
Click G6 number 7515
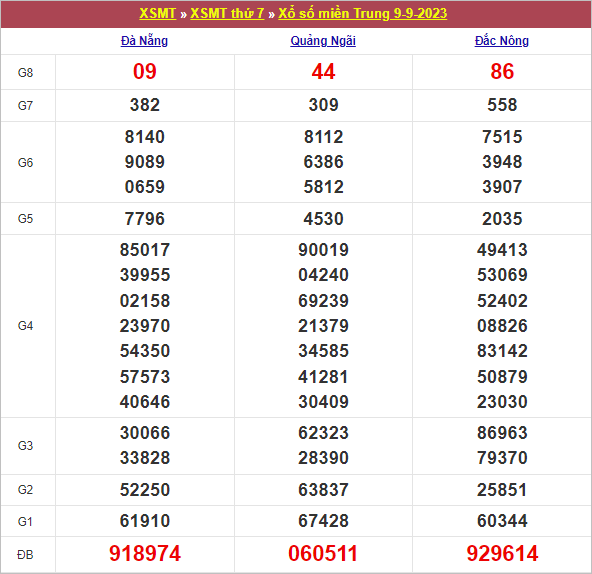(x=502, y=137)
